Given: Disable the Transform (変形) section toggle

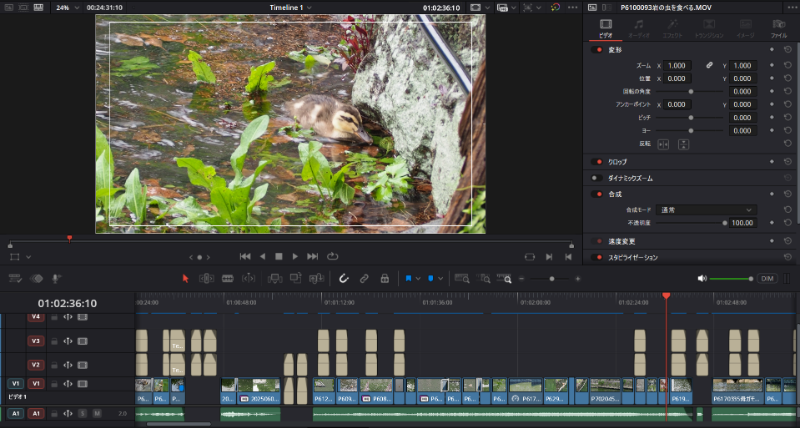Looking at the screenshot, I should coord(596,50).
